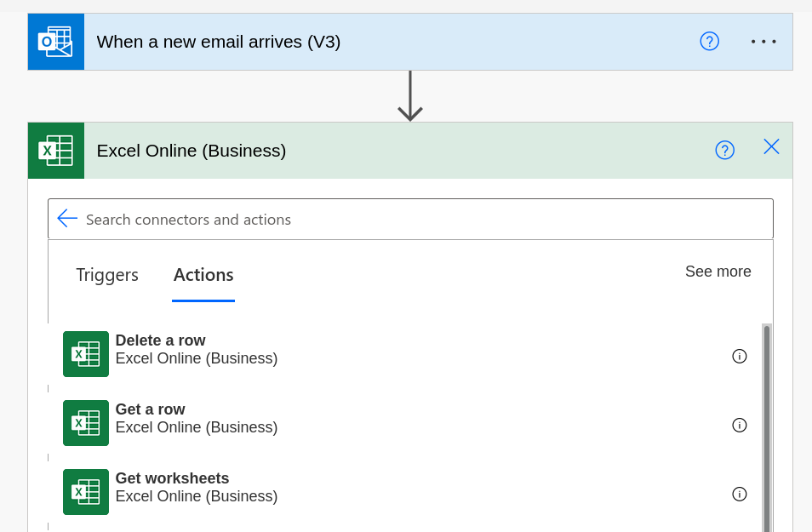The height and width of the screenshot is (532, 812).
Task: Close the Excel Online (Business) action card
Action: (772, 147)
